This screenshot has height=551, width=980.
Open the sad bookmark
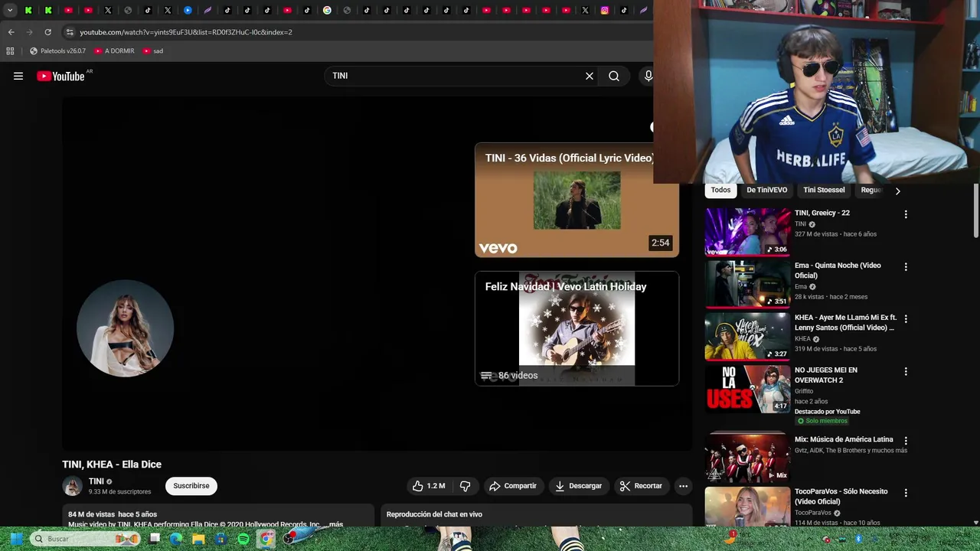pyautogui.click(x=153, y=51)
